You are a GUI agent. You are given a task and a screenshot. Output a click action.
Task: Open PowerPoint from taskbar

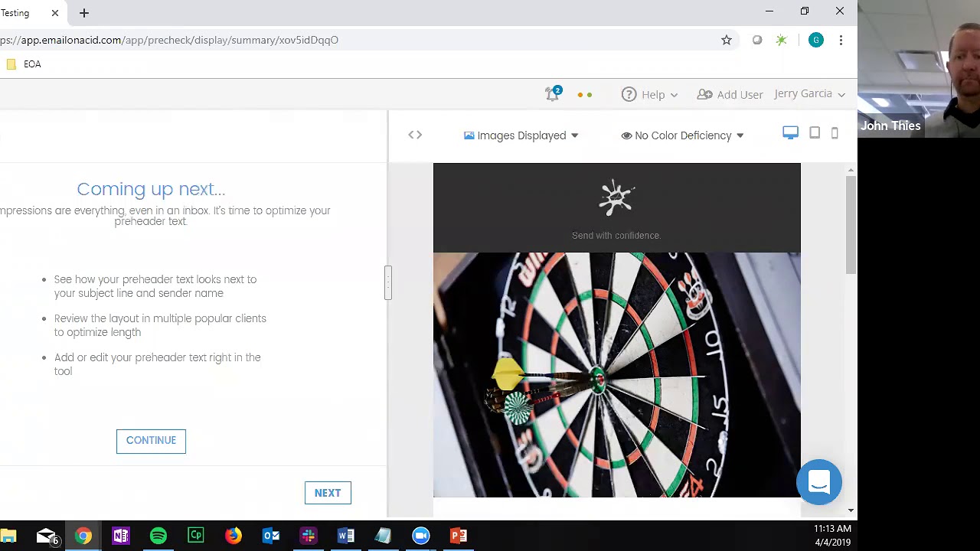pos(459,536)
